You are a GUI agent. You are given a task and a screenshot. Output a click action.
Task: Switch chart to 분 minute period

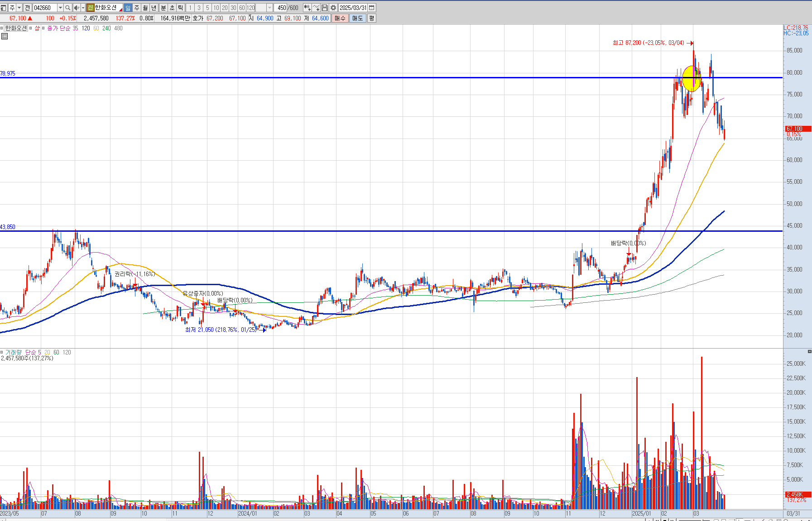click(x=163, y=8)
